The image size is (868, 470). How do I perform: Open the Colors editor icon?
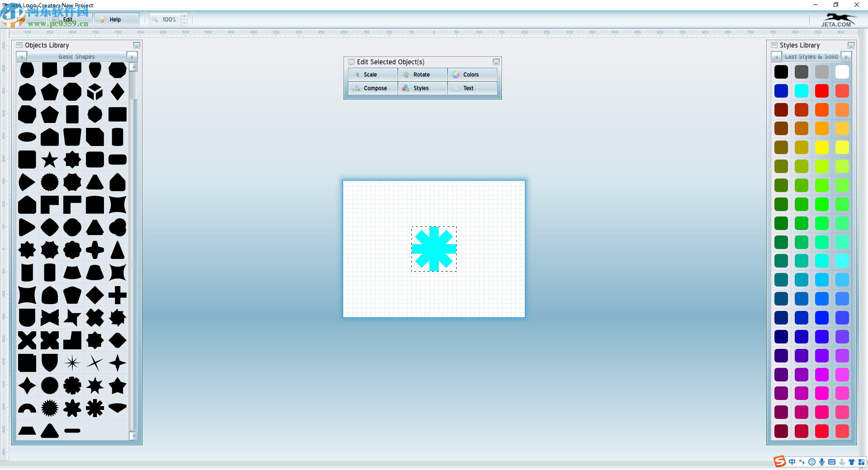coord(456,74)
